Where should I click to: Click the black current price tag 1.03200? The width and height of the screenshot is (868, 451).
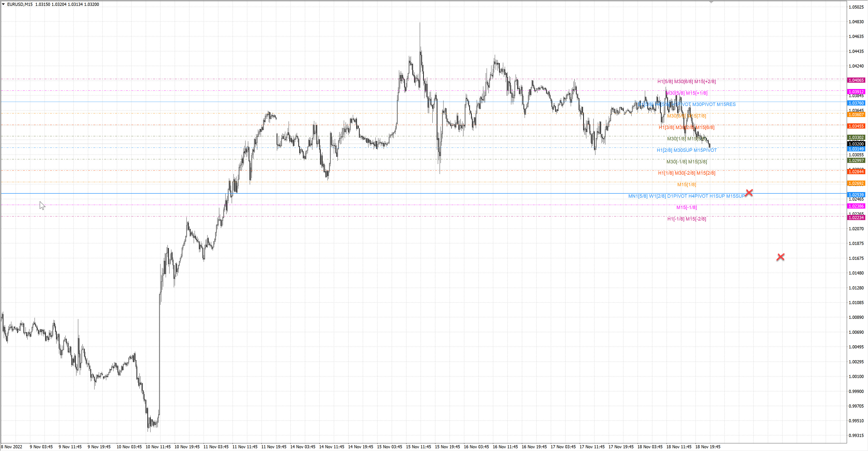click(x=856, y=144)
